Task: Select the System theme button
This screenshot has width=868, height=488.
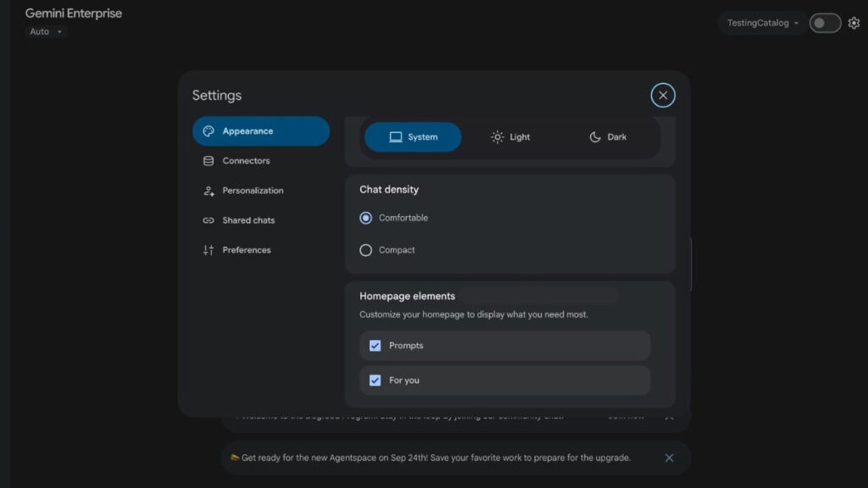Action: click(413, 136)
